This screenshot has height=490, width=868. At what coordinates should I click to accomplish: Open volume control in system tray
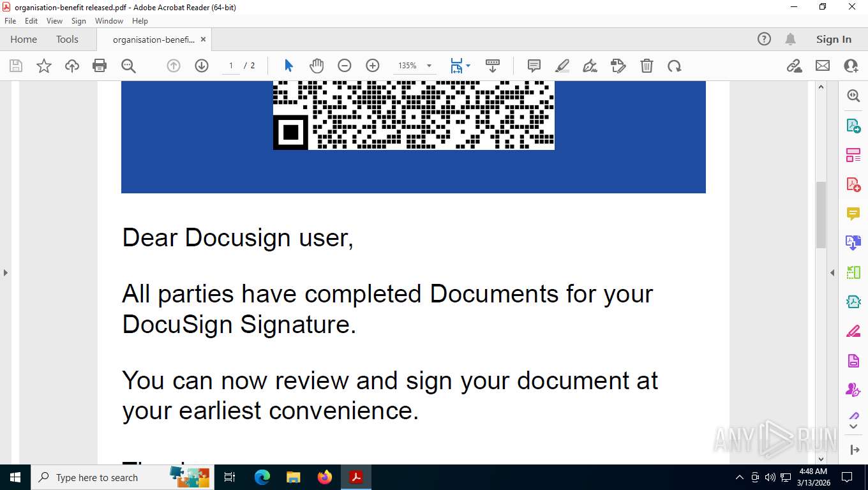770,477
